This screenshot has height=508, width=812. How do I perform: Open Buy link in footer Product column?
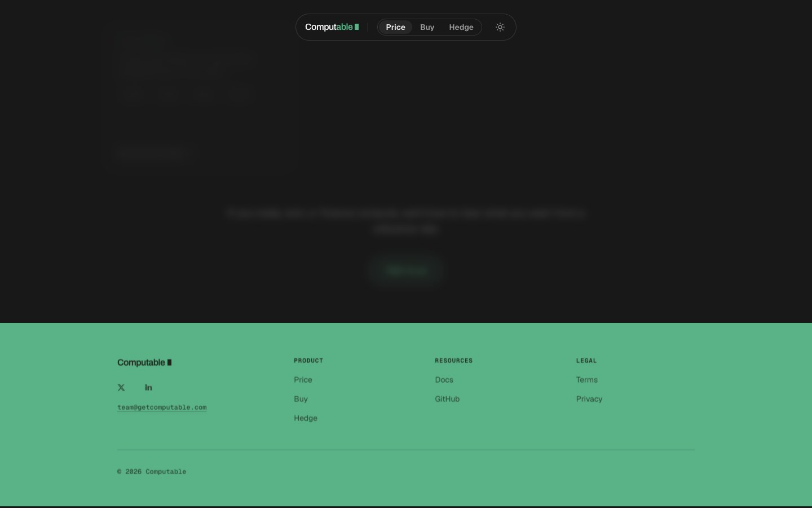click(x=301, y=399)
